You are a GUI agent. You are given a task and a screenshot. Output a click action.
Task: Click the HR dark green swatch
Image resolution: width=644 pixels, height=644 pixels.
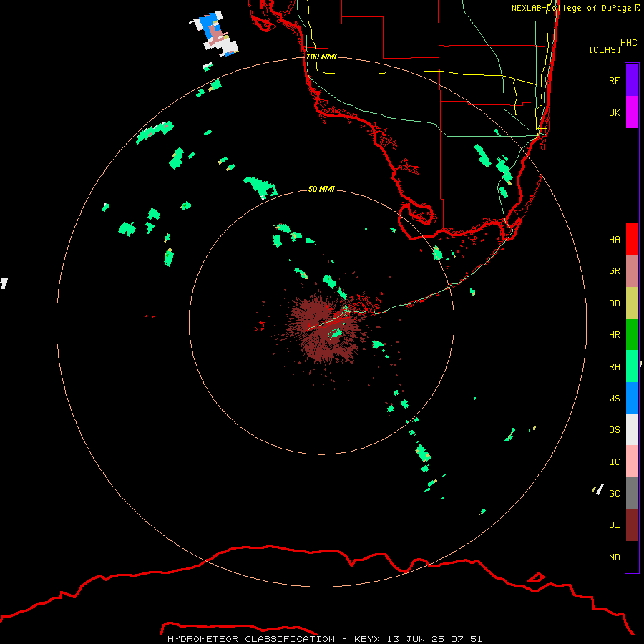coord(632,335)
